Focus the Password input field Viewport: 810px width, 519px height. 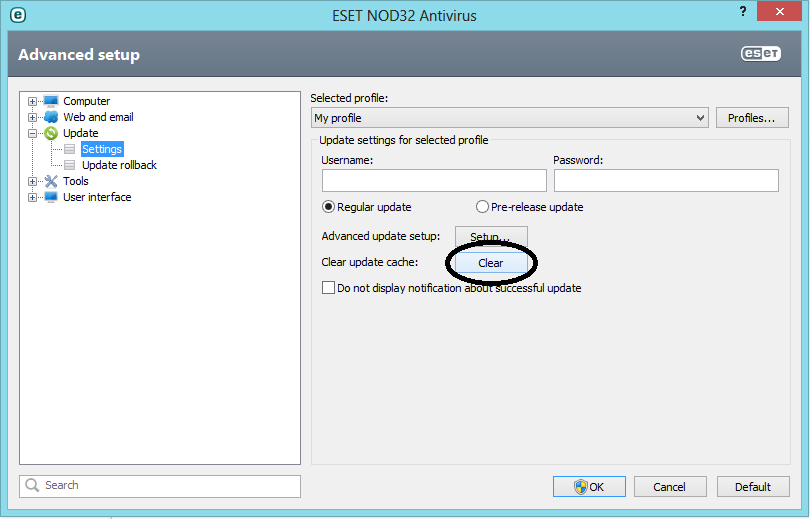click(666, 181)
